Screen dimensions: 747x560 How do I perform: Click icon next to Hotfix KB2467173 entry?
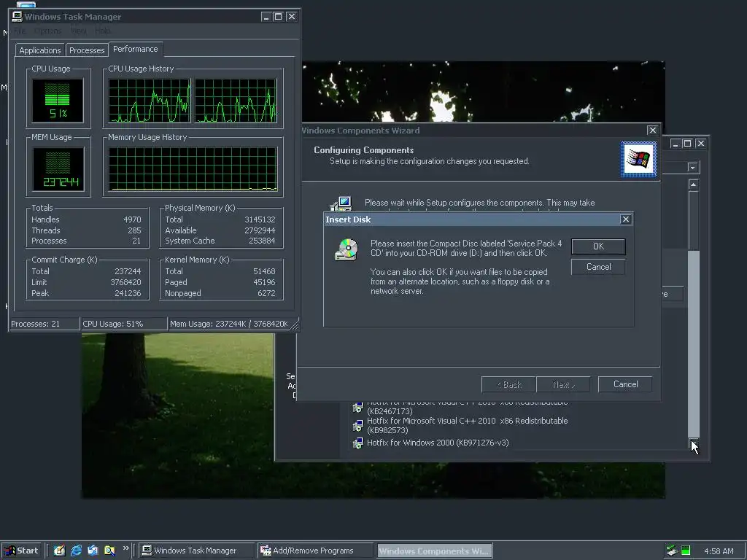tap(357, 407)
